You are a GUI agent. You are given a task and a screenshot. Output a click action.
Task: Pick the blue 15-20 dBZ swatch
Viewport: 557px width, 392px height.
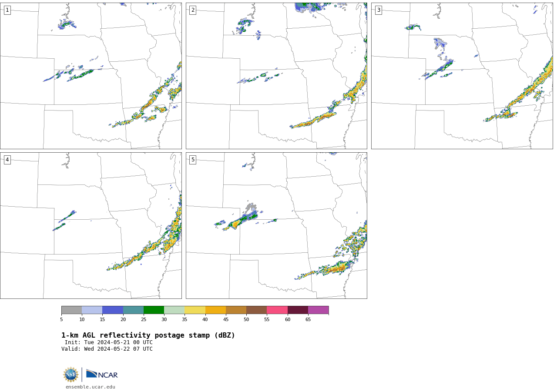click(113, 310)
